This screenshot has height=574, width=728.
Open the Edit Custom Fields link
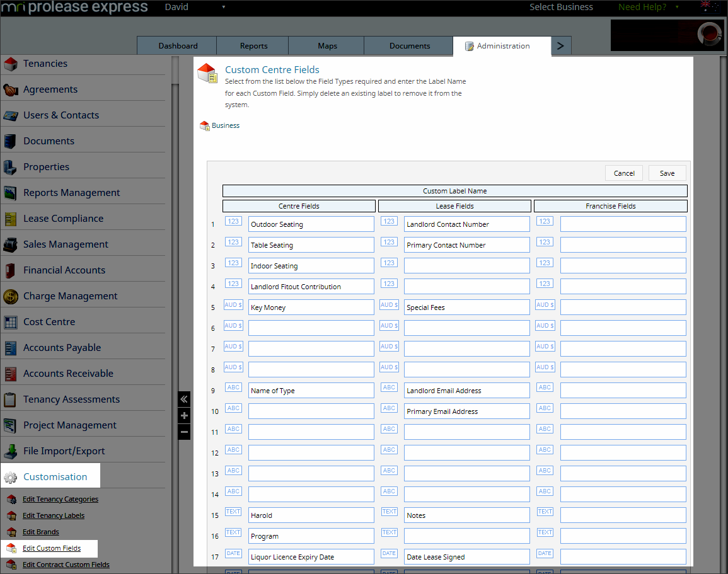pos(52,548)
